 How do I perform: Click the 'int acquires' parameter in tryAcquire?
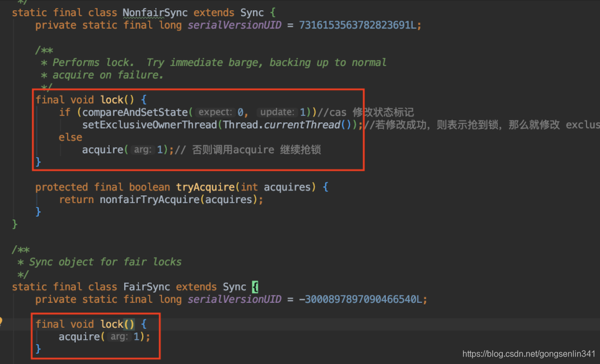[x=276, y=187]
